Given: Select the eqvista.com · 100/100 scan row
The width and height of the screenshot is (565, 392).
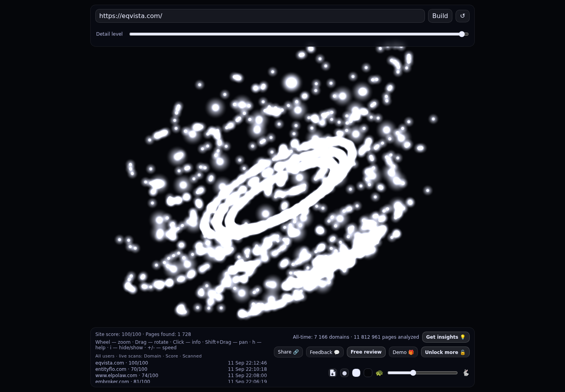Looking at the screenshot, I should [x=181, y=363].
